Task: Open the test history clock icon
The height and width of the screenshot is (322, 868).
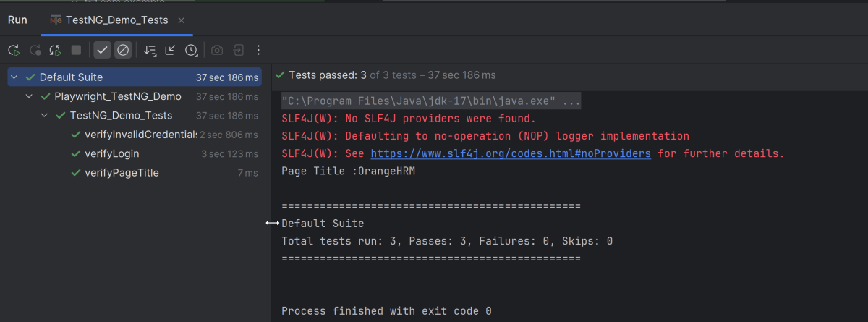Action: [191, 50]
